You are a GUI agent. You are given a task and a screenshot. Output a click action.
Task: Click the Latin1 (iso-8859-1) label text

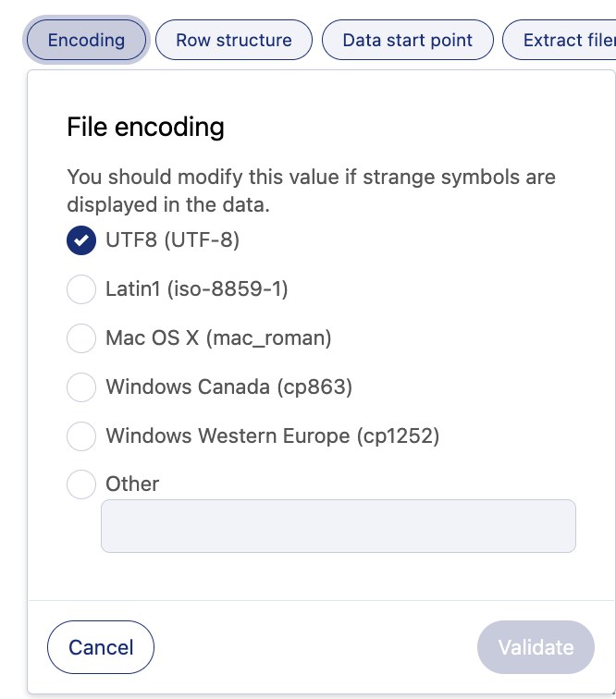pos(197,289)
